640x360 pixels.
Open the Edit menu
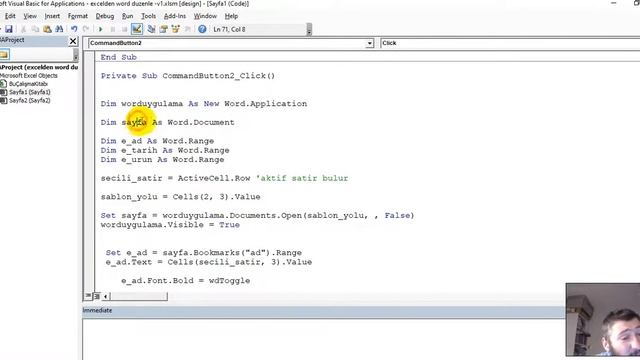(10, 16)
